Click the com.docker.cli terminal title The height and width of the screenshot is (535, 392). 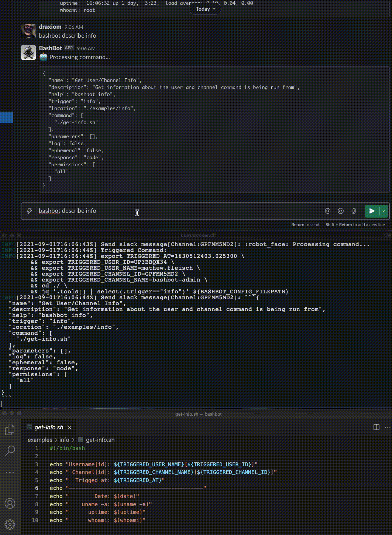(198, 235)
